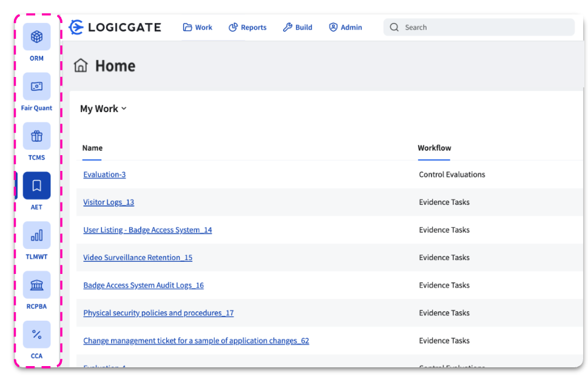Select the Fair Quant money icon

tap(36, 87)
